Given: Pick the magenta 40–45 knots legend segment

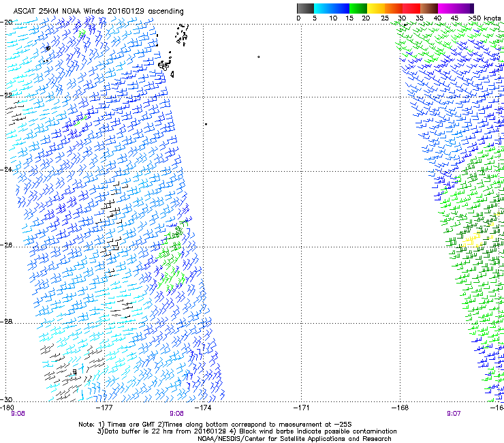Looking at the screenshot, I should (447, 8).
